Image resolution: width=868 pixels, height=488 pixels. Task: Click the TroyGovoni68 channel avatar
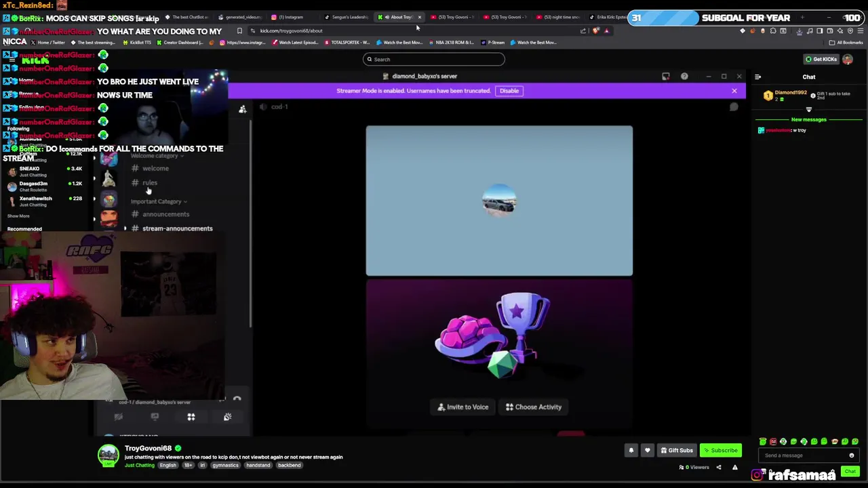(x=108, y=455)
